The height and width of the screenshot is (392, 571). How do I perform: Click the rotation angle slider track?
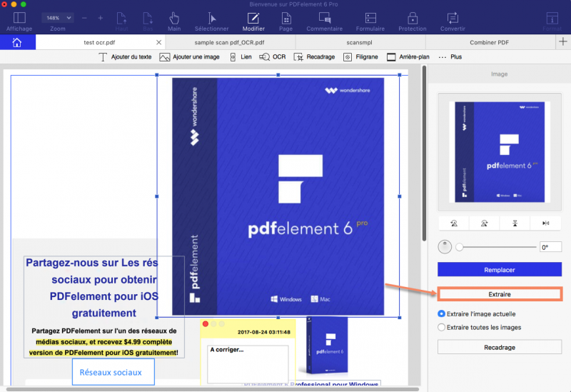[x=496, y=247]
